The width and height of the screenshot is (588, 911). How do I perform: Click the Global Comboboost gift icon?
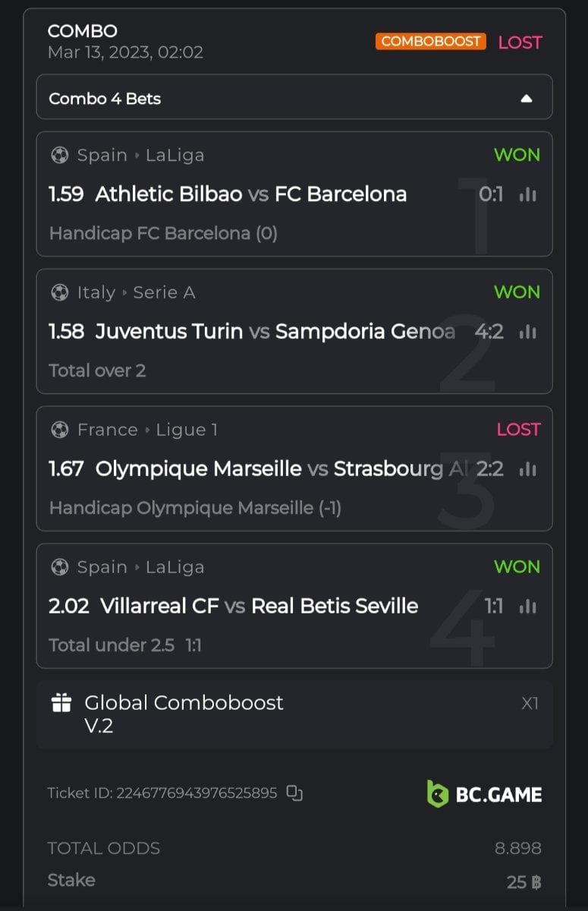tap(61, 703)
